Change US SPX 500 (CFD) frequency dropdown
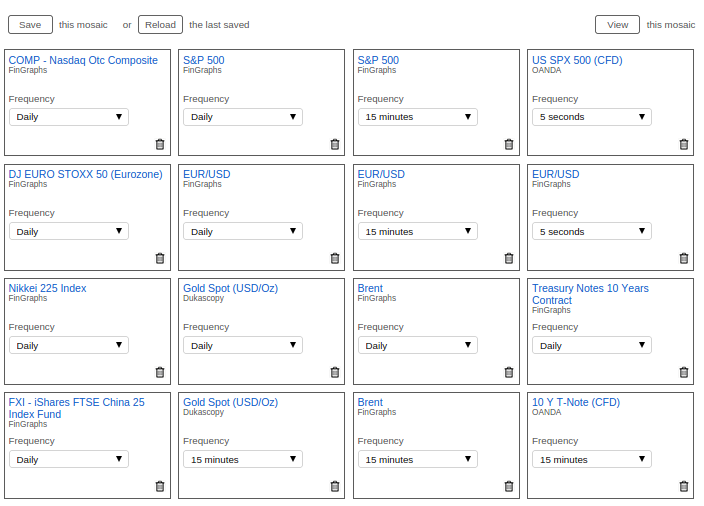 592,117
